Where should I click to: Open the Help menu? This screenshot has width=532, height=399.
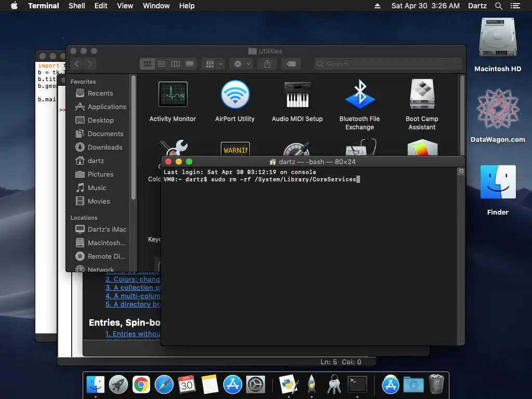click(x=187, y=6)
